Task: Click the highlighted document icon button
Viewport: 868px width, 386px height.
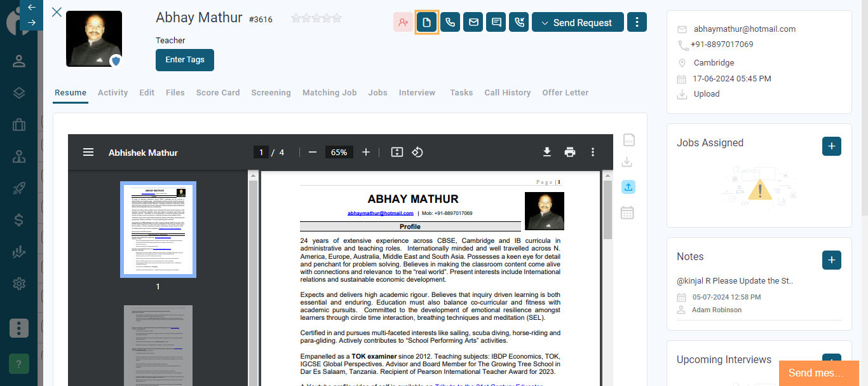Action: point(427,22)
